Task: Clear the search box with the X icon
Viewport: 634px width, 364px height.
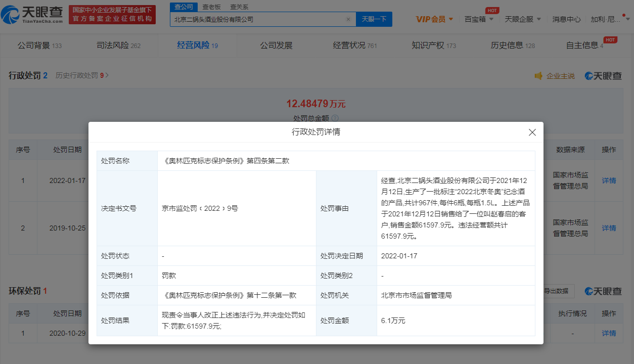Action: coord(348,19)
